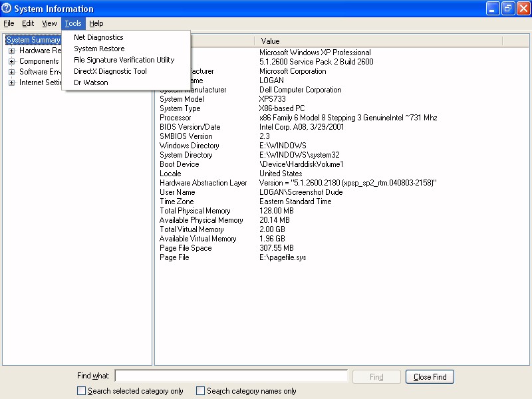Enable Search category names only
Viewport: 532px width, 399px height.
click(x=201, y=391)
